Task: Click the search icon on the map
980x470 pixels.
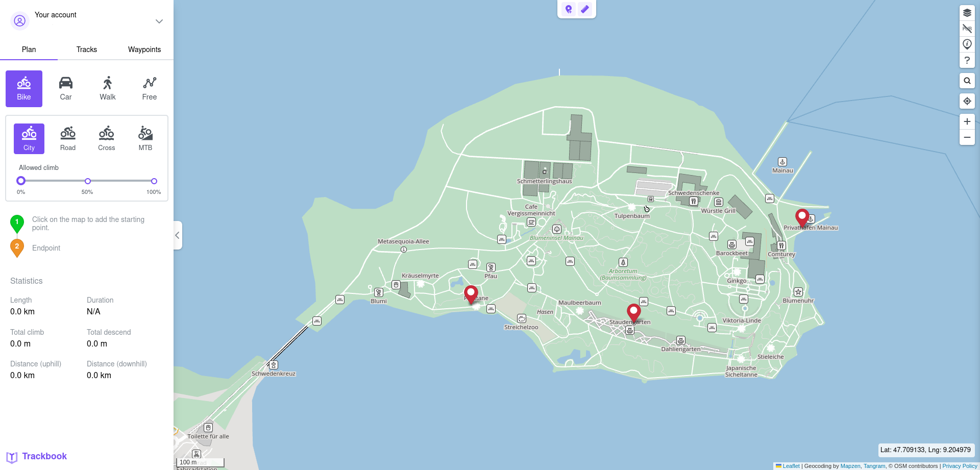Action: coord(966,80)
